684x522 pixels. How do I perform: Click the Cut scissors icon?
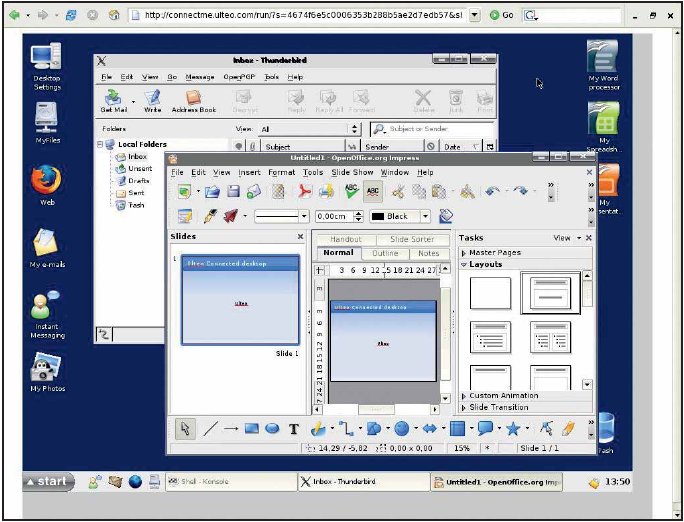tap(397, 192)
